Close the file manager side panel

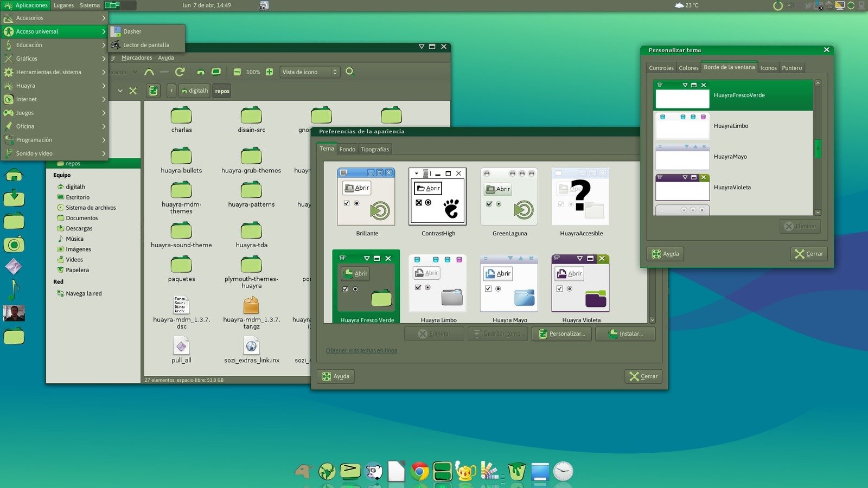point(133,91)
